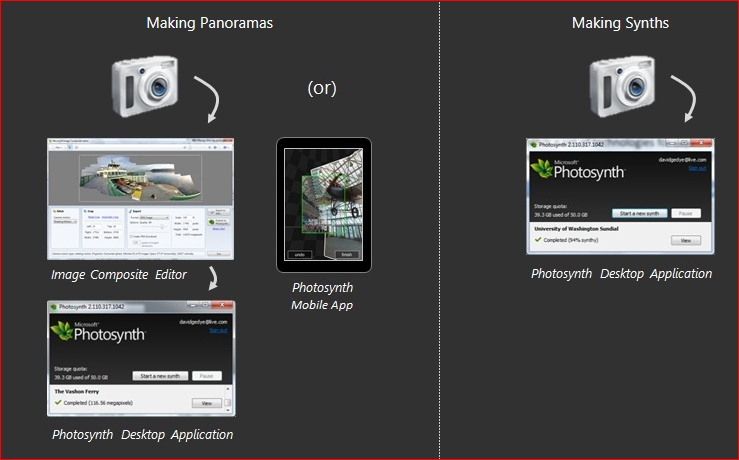Click '(or)' text between panorama options
739x460 pixels.
(322, 88)
